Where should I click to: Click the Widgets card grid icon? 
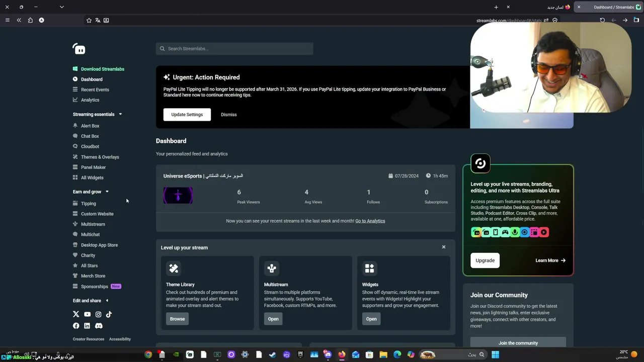click(x=370, y=268)
